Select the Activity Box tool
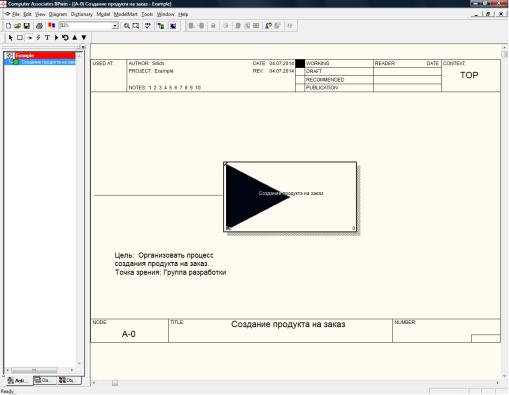Viewport: 509px width, 395px height. tap(20, 38)
